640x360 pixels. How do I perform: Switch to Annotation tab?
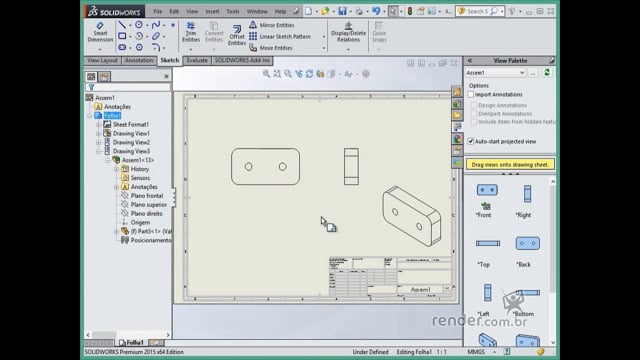139,60
